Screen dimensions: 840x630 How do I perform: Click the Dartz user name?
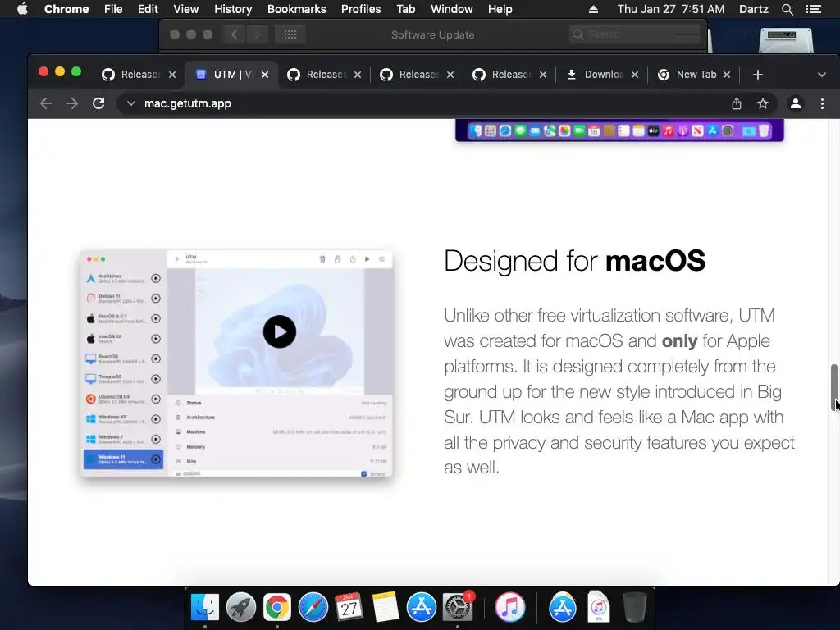coord(753,9)
